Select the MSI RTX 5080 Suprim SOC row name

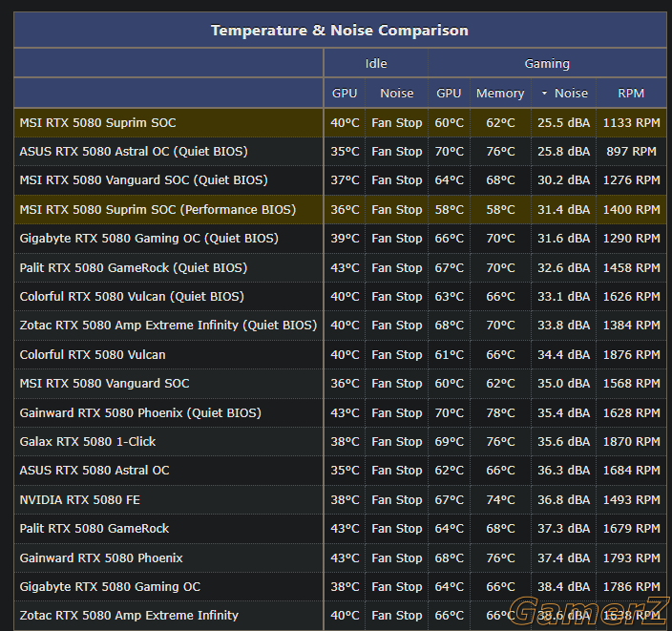point(97,122)
